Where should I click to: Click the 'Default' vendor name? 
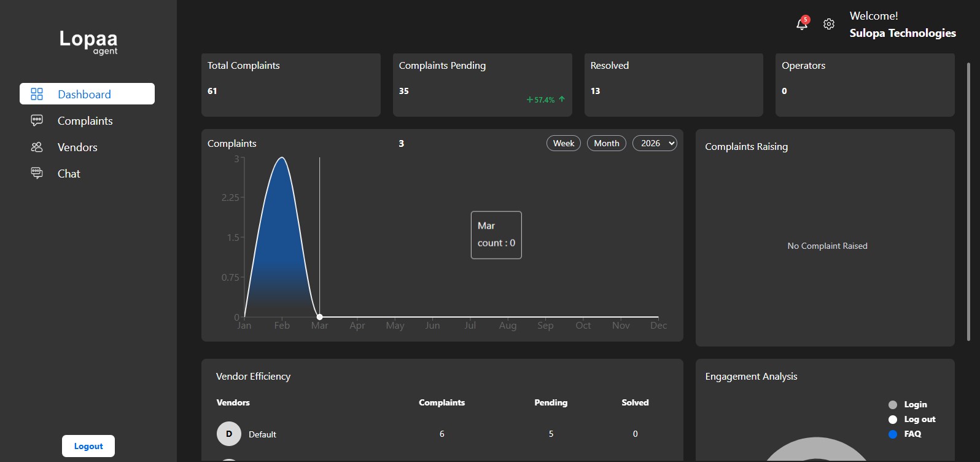(262, 434)
